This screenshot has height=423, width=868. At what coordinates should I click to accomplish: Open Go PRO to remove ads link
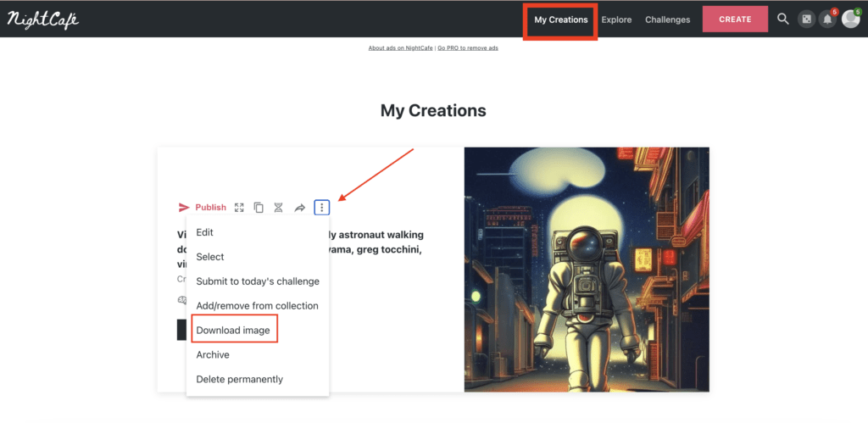coord(468,48)
